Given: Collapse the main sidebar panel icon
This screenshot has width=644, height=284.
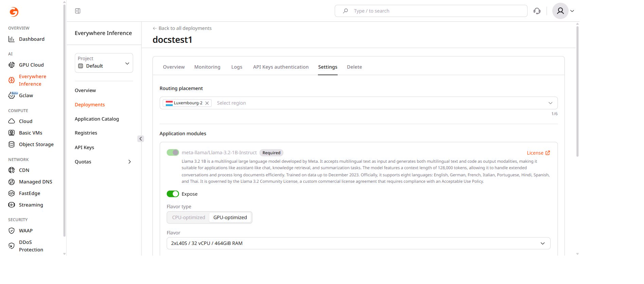Looking at the screenshot, I should 78,11.
